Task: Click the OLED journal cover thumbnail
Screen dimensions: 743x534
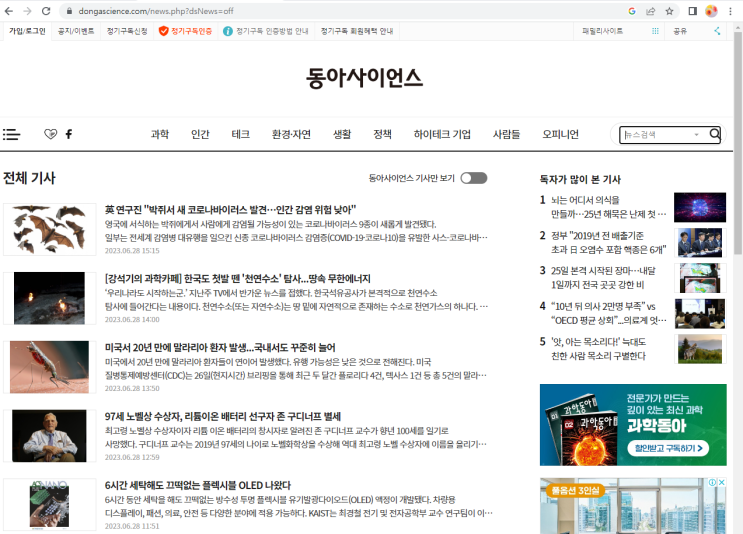Action: (x=49, y=504)
